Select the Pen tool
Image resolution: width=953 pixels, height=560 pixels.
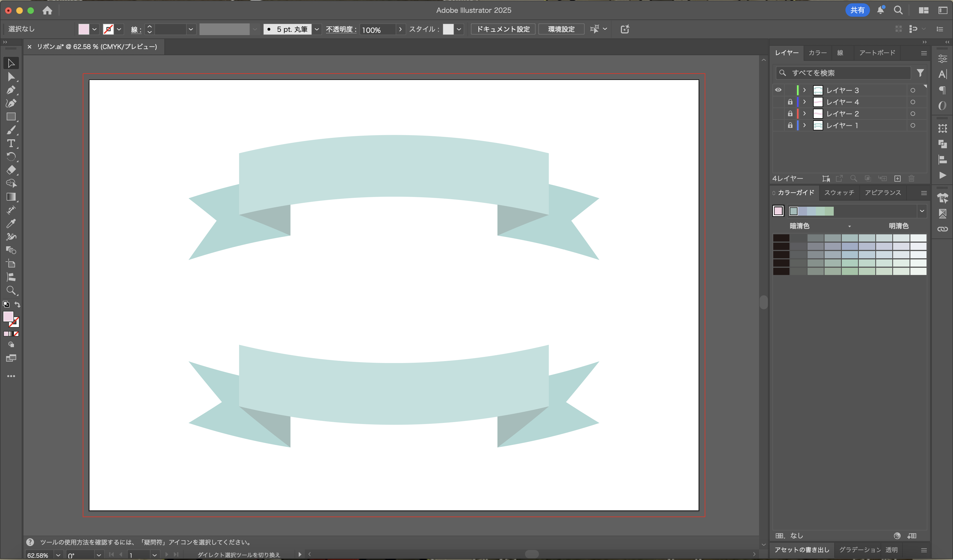tap(11, 90)
